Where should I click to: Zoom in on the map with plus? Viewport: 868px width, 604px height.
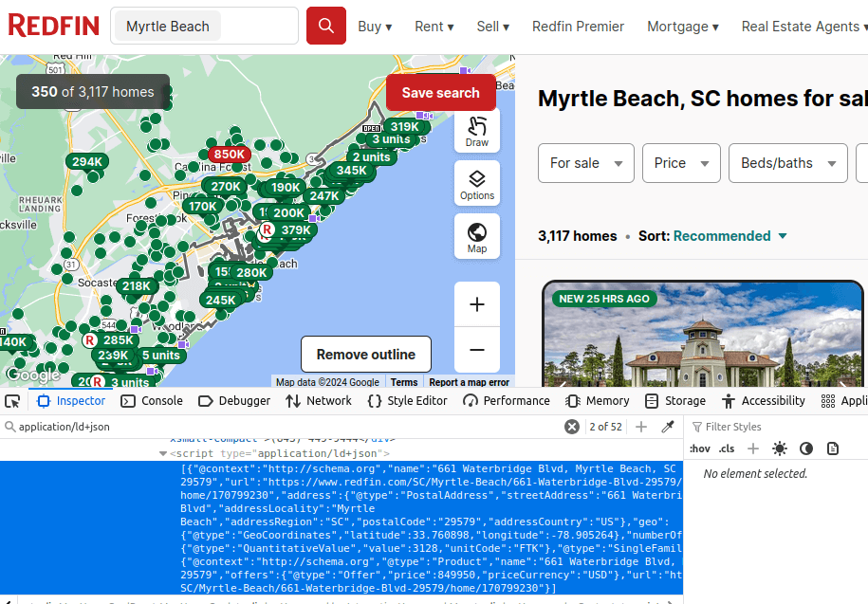pos(476,304)
